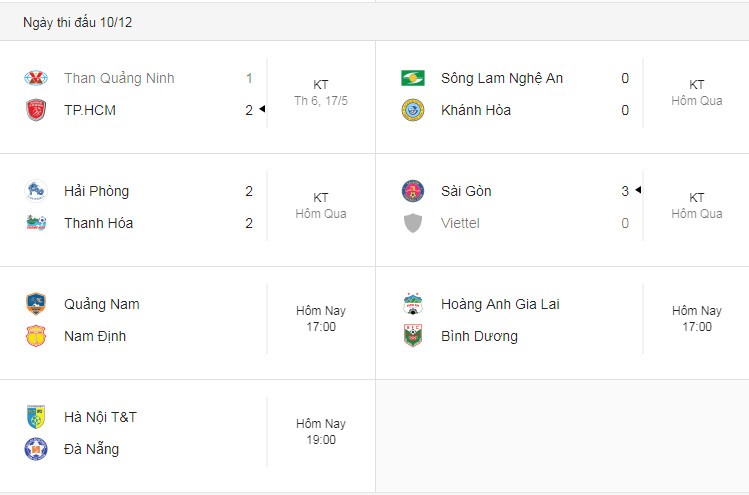Click the Sông Lam Nghệ An green logo
The height and width of the screenshot is (495, 749).
pyautogui.click(x=413, y=78)
